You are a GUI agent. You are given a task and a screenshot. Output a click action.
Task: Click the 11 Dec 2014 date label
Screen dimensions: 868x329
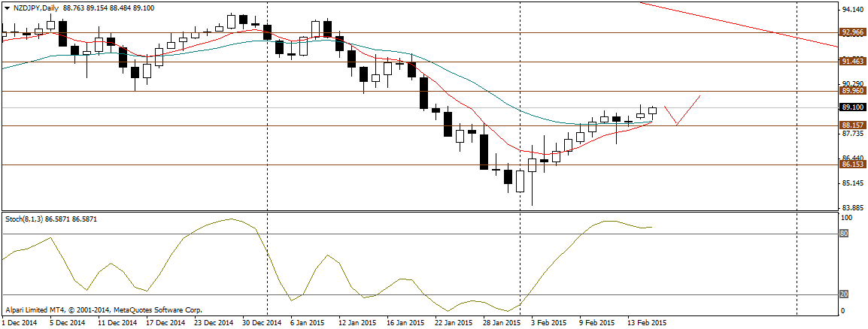coord(117,322)
